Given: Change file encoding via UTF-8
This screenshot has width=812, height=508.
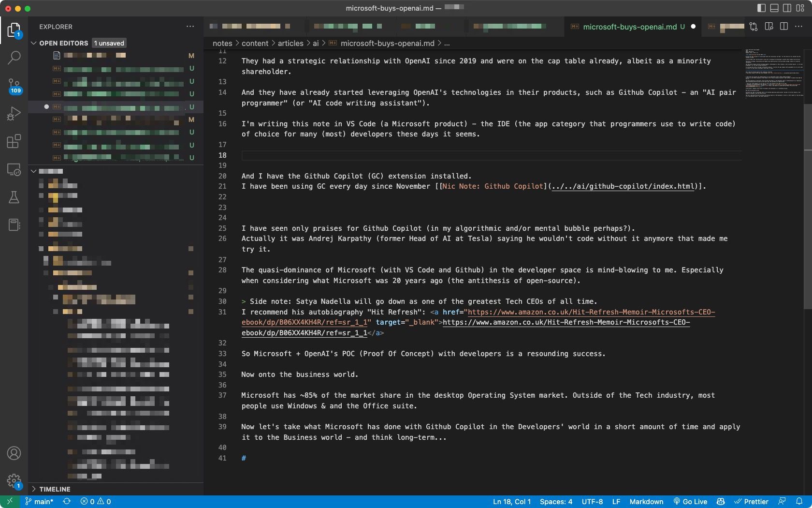Looking at the screenshot, I should [x=592, y=502].
